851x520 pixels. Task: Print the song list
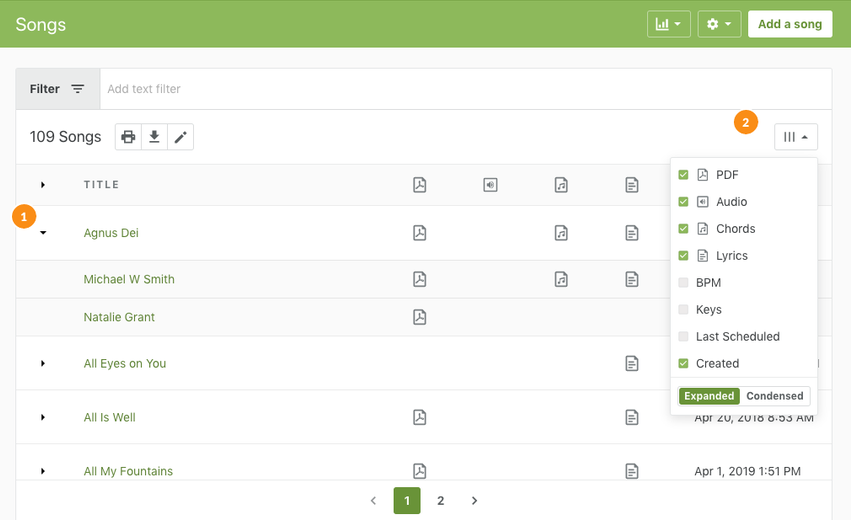(128, 137)
